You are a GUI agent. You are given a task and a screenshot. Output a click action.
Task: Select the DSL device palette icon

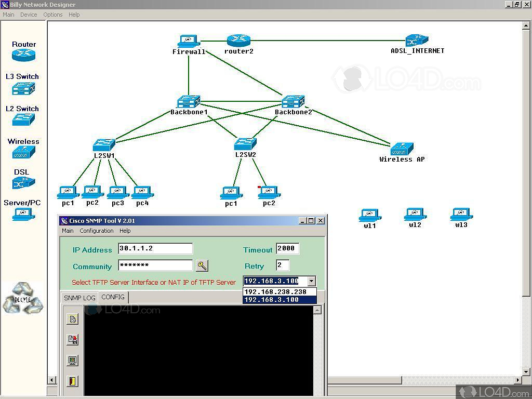coord(23,183)
